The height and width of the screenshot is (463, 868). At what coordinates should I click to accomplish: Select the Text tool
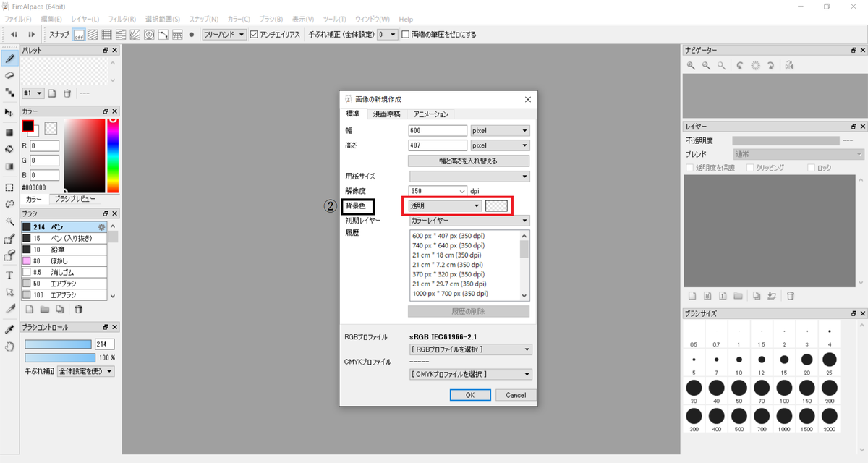point(9,275)
